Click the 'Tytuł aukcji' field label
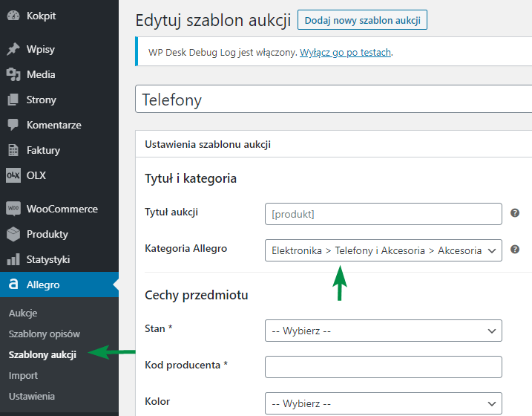 point(171,212)
